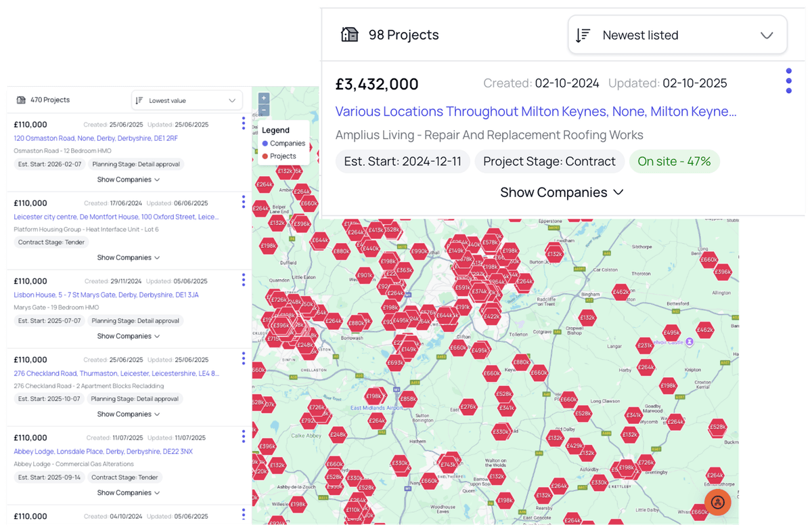Open the Leicester city centre De Montfort link
The height and width of the screenshot is (531, 812).
coord(116,217)
